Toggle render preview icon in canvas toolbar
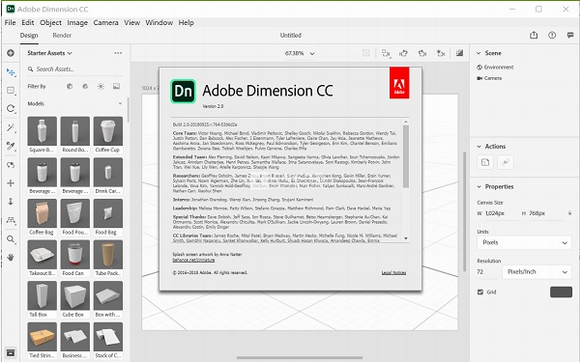This screenshot has height=362, width=580. (459, 53)
